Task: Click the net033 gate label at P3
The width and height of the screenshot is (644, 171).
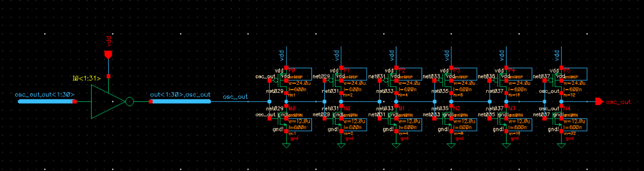Action: point(432,76)
